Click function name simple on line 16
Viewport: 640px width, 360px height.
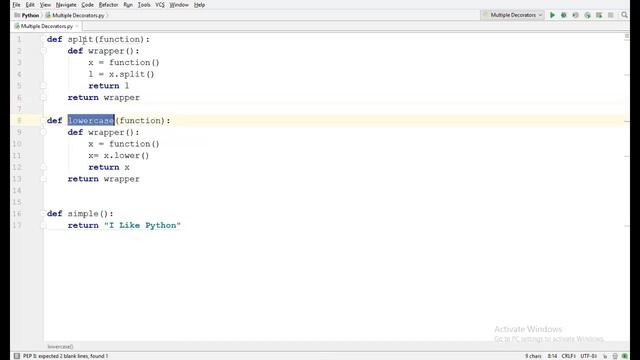[x=83, y=213]
